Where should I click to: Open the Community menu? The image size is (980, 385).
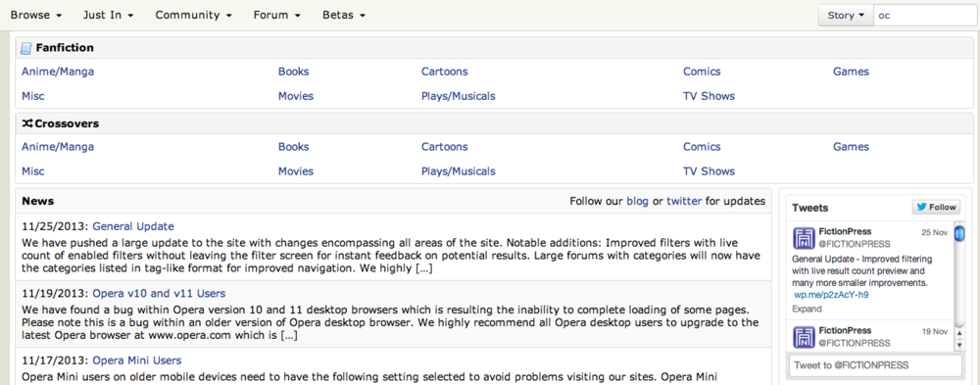(194, 15)
